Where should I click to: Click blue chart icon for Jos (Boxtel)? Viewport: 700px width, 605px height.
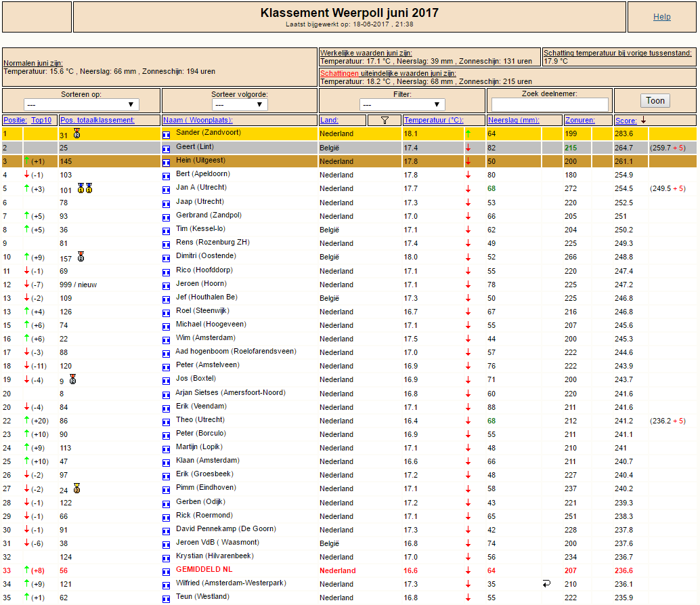166,381
